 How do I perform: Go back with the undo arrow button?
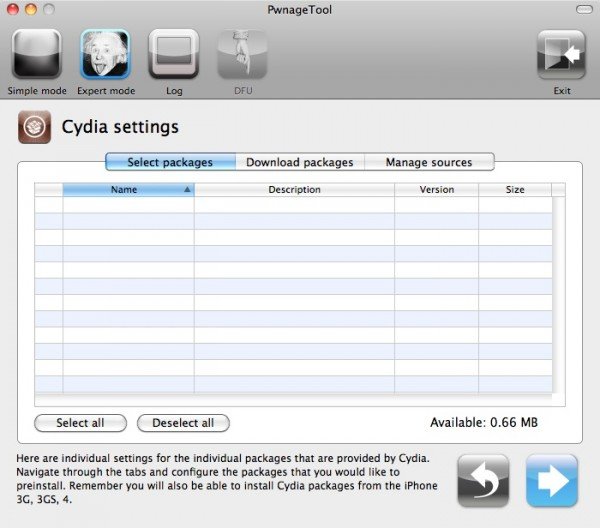tap(483, 480)
